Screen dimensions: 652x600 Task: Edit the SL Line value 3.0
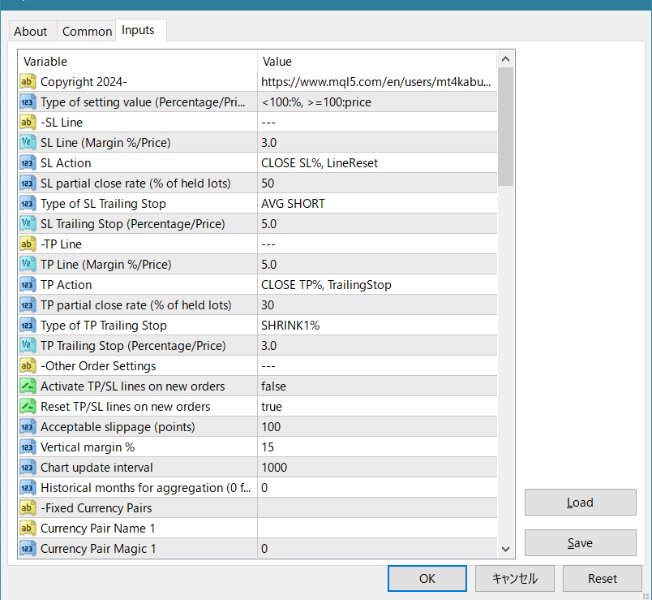point(377,143)
